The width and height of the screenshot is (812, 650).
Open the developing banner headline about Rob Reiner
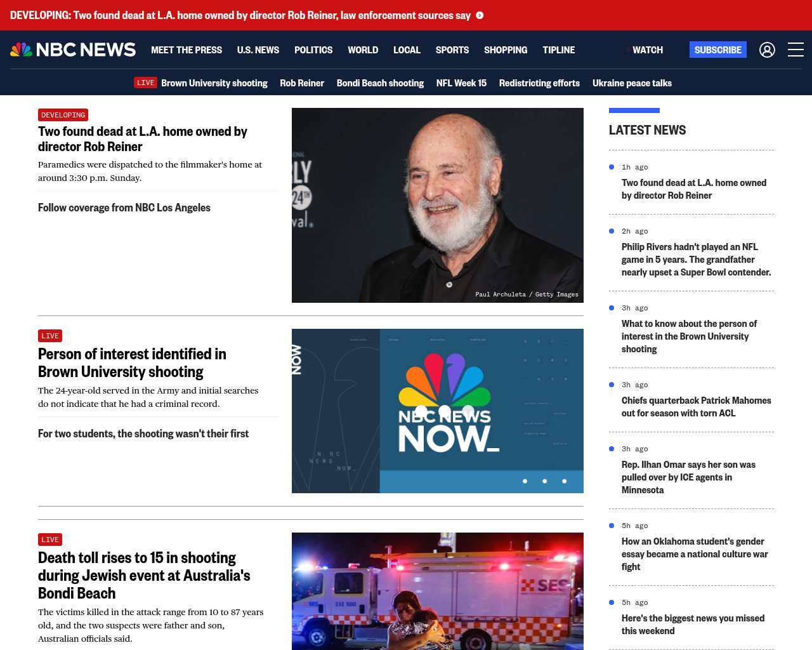(240, 15)
